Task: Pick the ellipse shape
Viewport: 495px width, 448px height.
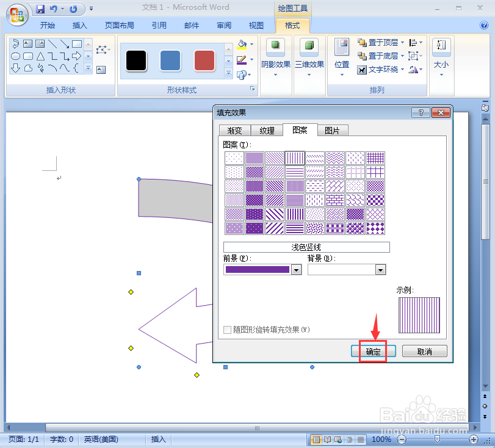Action: pyautogui.click(x=15, y=56)
